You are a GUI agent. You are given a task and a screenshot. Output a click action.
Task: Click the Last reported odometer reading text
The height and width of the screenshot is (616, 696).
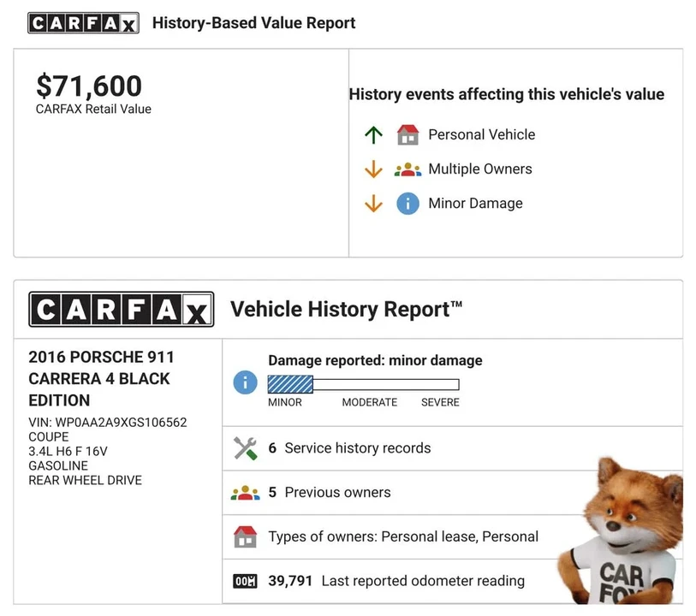(x=423, y=581)
